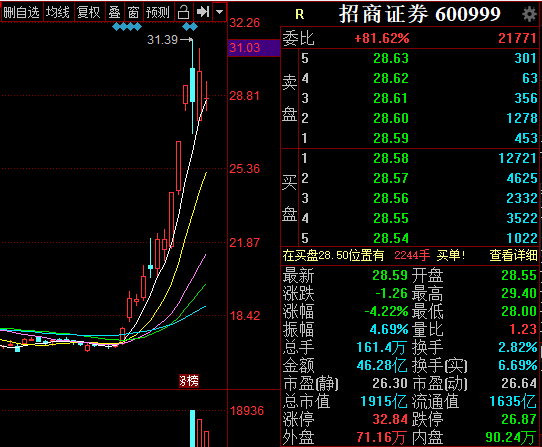Click the 25.36 price axis label
The width and height of the screenshot is (542, 447).
tap(244, 169)
